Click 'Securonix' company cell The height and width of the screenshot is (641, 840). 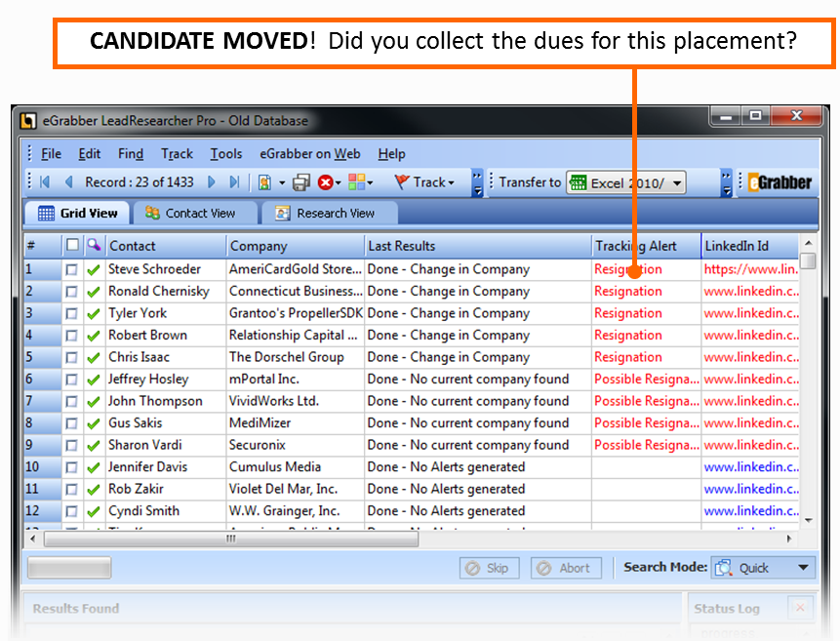(296, 445)
